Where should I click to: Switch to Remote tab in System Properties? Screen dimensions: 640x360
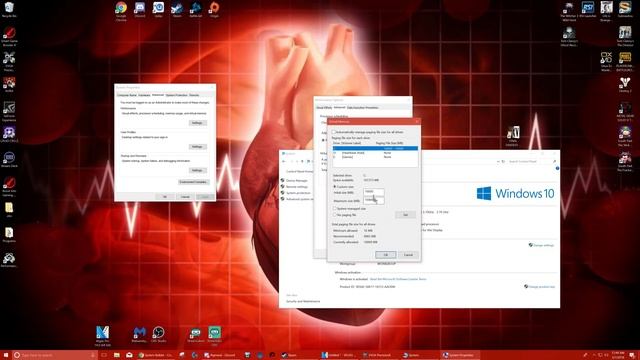[x=194, y=95]
